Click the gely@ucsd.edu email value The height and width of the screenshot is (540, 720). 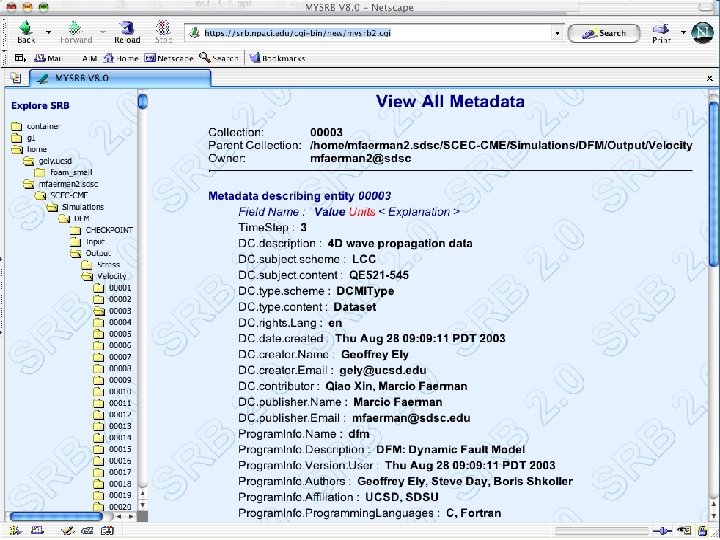[382, 370]
